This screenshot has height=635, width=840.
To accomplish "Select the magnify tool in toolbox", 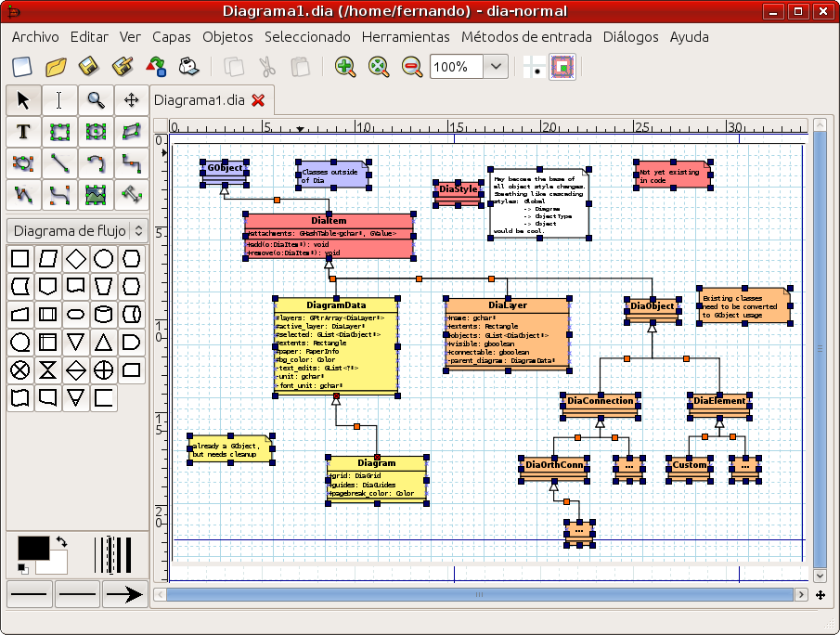I will click(x=96, y=99).
